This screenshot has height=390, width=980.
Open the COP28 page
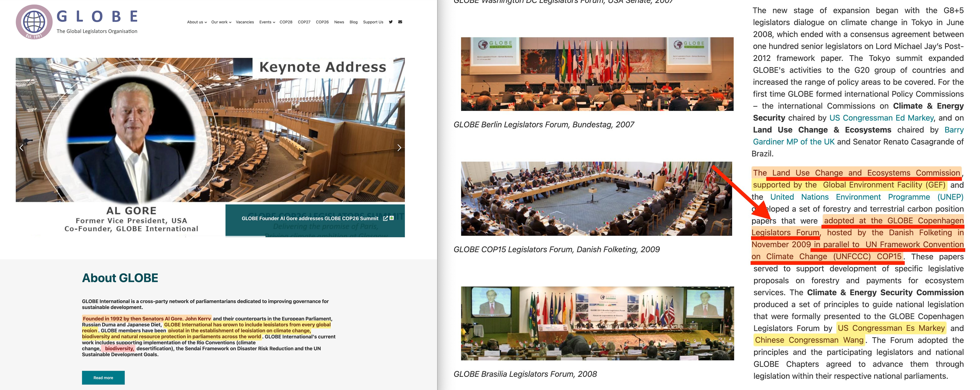(286, 22)
